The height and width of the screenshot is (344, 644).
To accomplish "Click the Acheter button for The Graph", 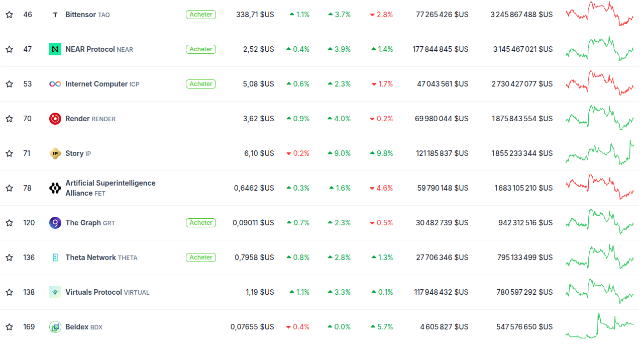I will tap(201, 223).
